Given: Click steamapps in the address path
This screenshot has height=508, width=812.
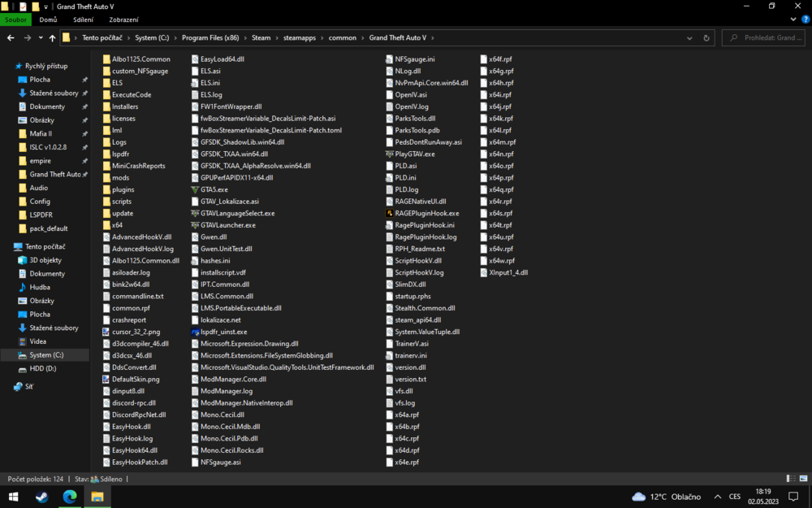Looking at the screenshot, I should click(x=300, y=38).
